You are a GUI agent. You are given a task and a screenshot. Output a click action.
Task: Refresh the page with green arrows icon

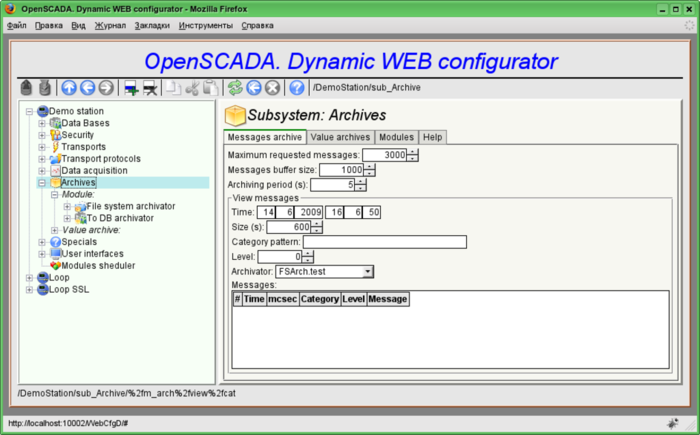235,88
